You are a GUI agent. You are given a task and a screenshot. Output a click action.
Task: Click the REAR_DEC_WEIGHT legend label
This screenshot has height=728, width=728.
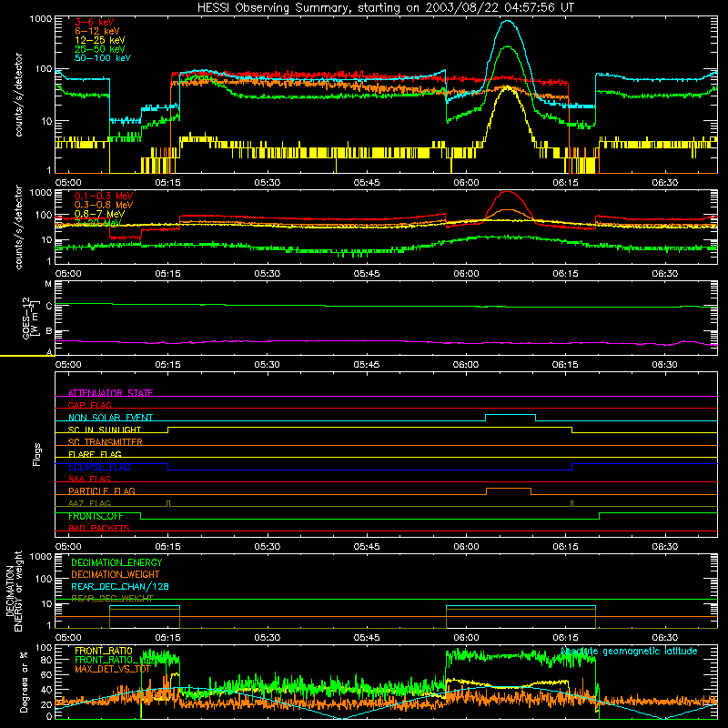click(x=112, y=599)
